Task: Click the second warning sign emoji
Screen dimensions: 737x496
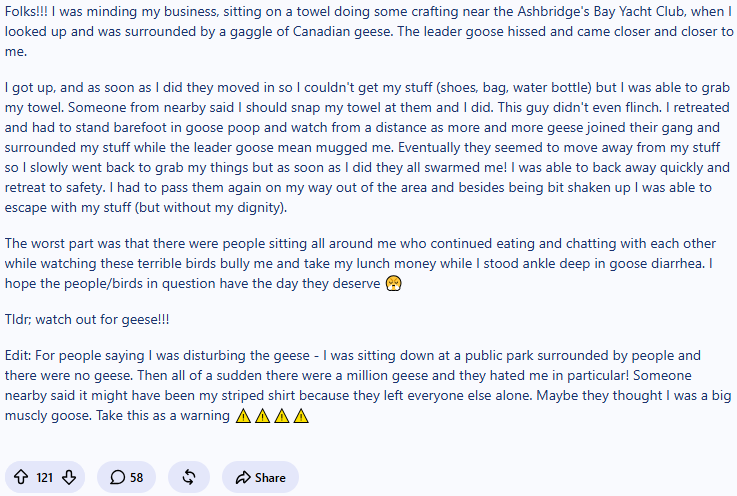Action: coord(262,416)
